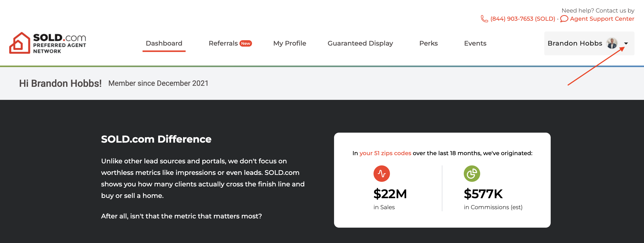The height and width of the screenshot is (243, 644).
Task: Open the My Profile page
Action: tap(289, 43)
